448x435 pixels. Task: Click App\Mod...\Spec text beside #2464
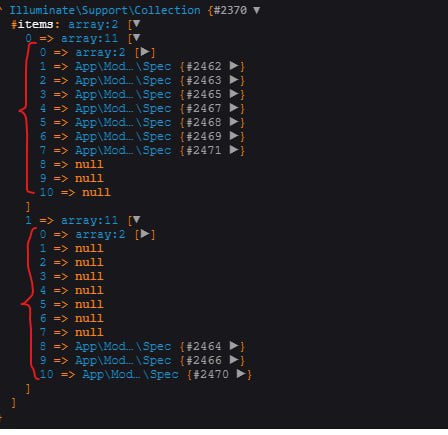(x=123, y=346)
